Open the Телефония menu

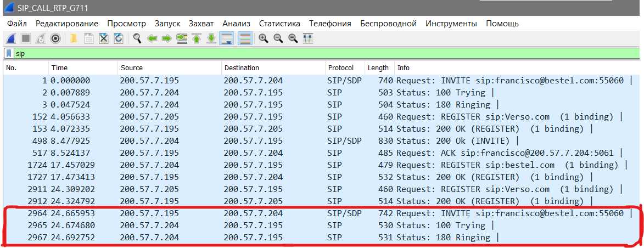click(330, 24)
